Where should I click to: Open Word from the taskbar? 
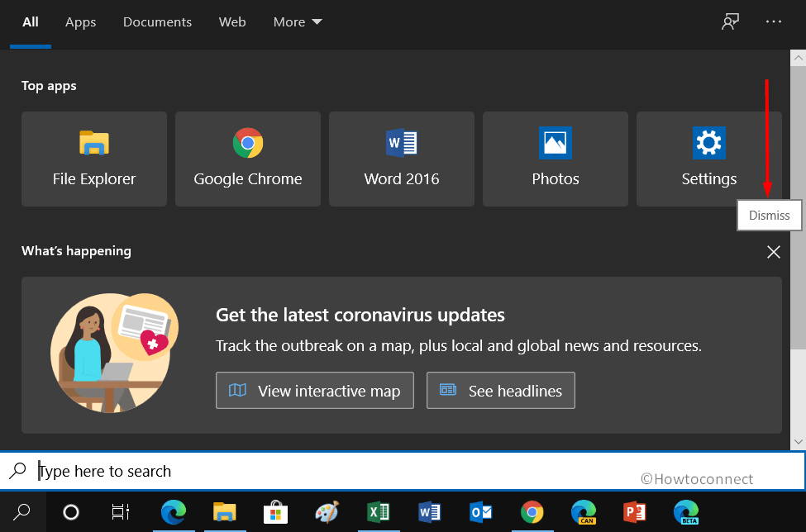pos(429,512)
